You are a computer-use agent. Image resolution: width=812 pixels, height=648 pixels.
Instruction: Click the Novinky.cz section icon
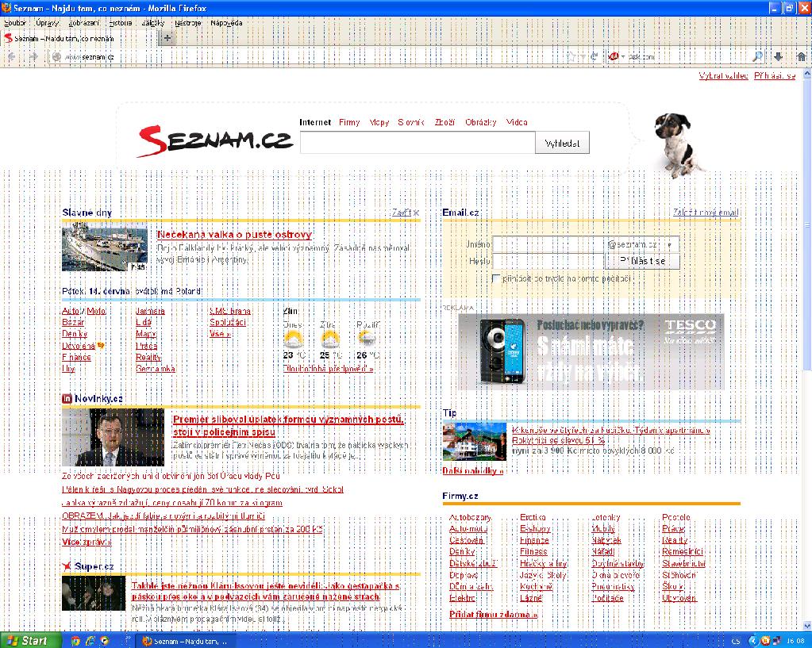pos(67,398)
